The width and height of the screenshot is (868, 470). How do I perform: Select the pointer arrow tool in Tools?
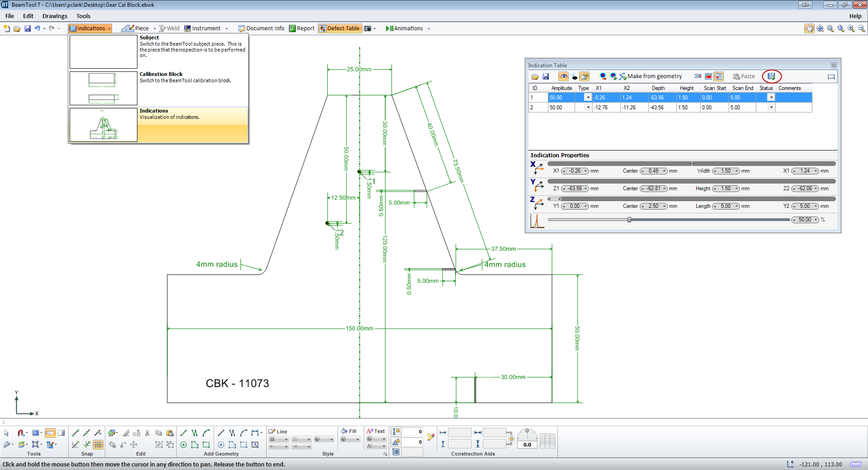[7, 433]
